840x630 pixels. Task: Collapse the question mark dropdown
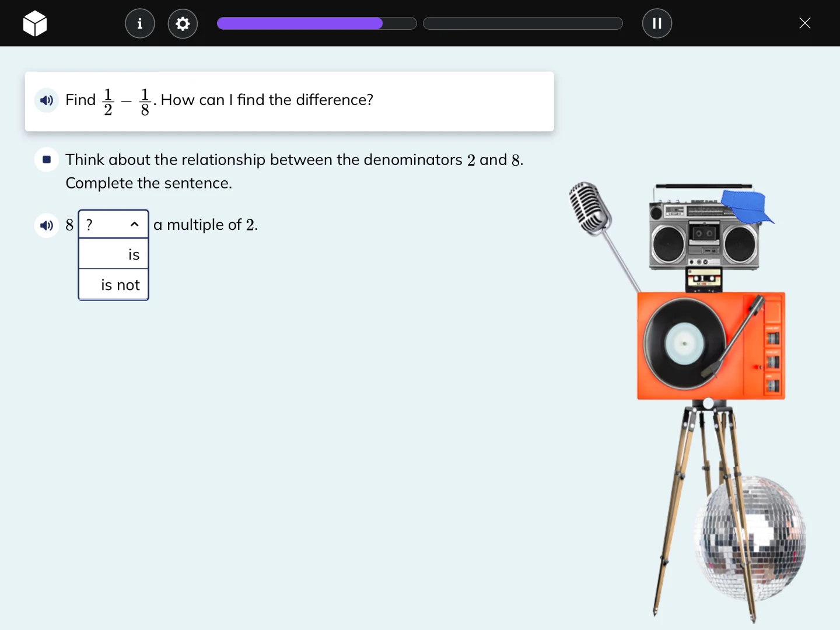(113, 225)
